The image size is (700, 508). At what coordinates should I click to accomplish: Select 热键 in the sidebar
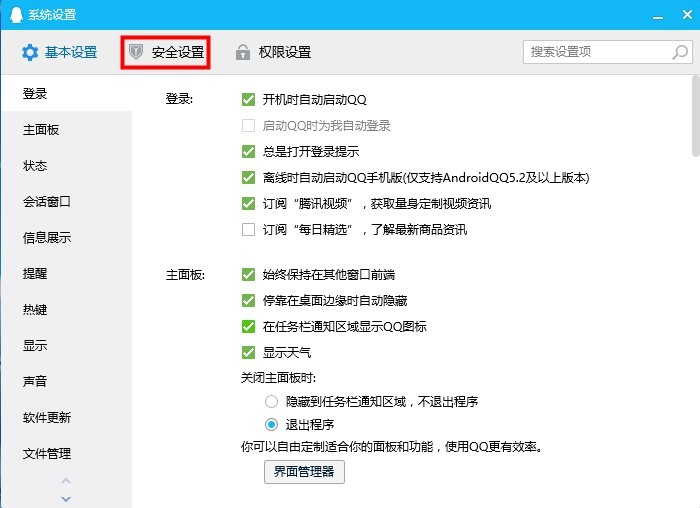(x=67, y=309)
